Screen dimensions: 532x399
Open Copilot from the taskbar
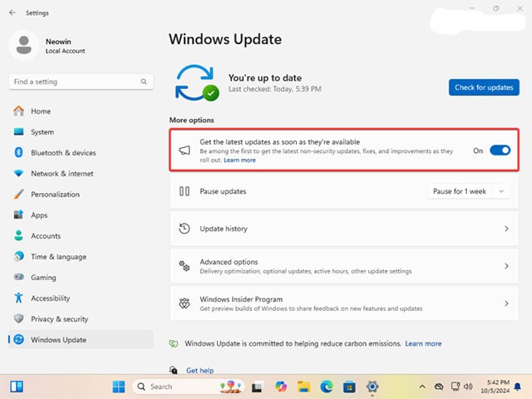[281, 387]
